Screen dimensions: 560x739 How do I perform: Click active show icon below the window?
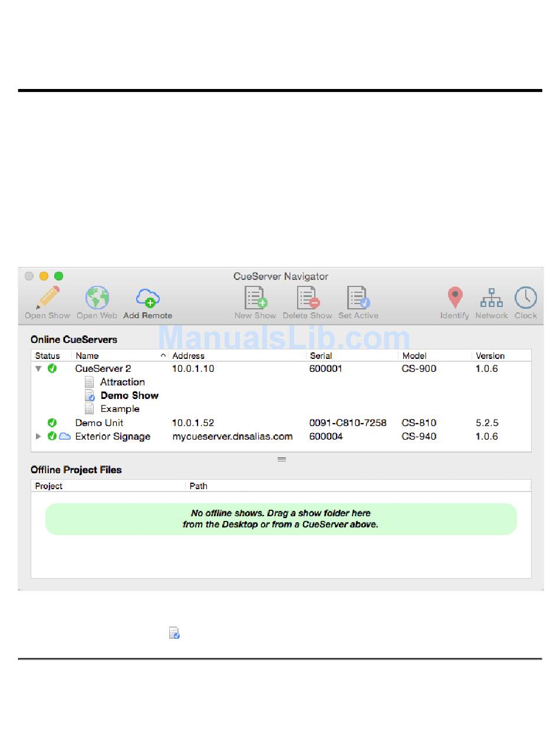pyautogui.click(x=174, y=633)
